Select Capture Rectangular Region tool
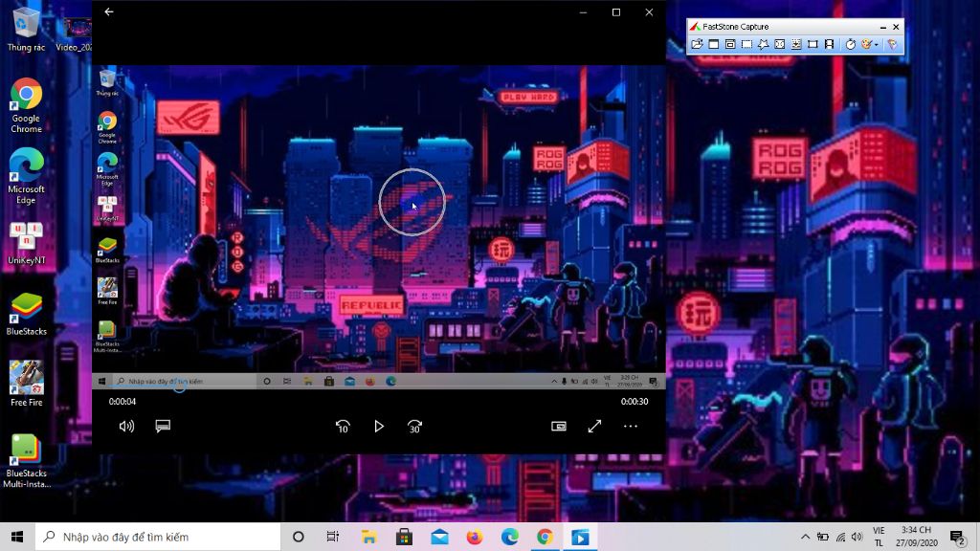 coord(746,44)
